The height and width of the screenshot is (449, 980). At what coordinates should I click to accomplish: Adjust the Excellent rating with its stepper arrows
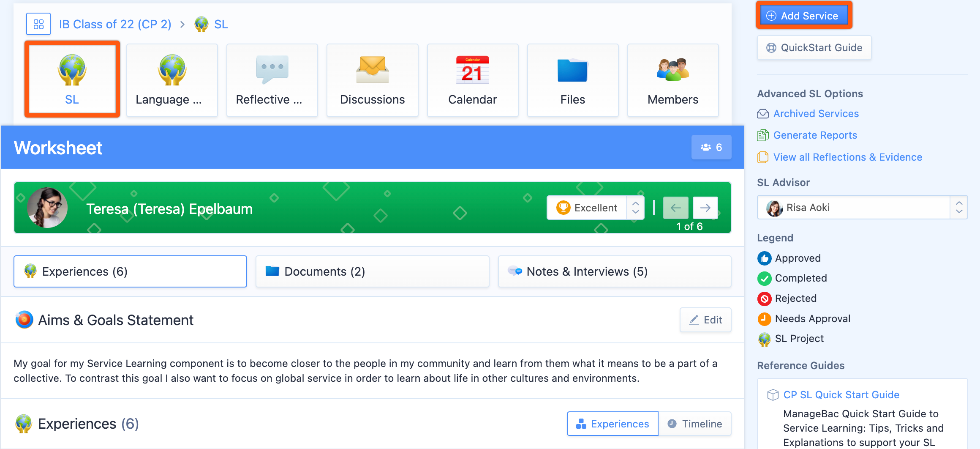635,208
